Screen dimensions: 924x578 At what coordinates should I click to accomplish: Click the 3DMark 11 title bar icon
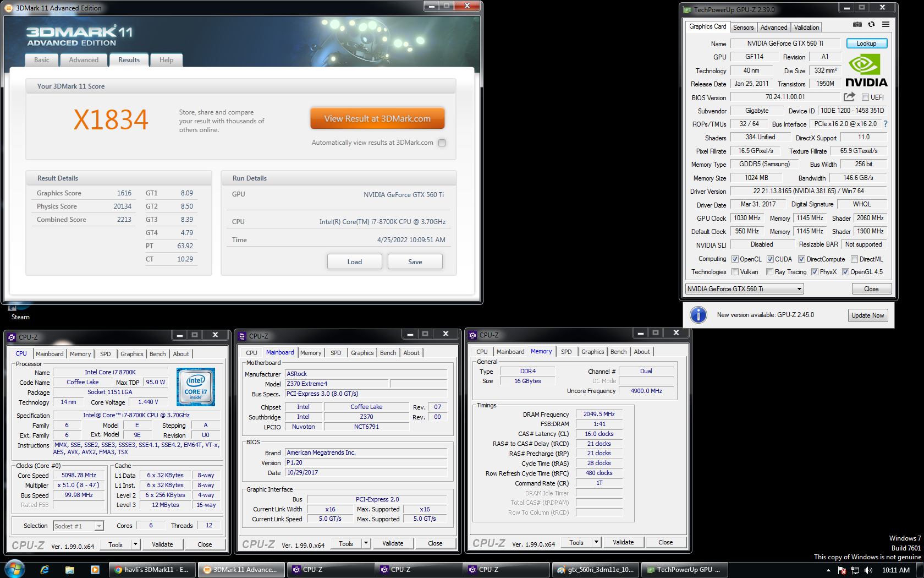pyautogui.click(x=9, y=8)
